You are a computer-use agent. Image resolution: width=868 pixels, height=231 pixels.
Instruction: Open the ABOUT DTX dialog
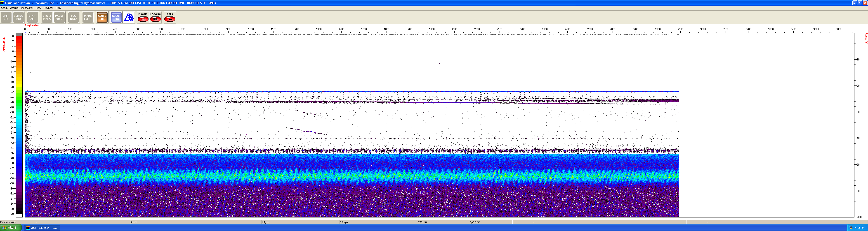click(116, 18)
